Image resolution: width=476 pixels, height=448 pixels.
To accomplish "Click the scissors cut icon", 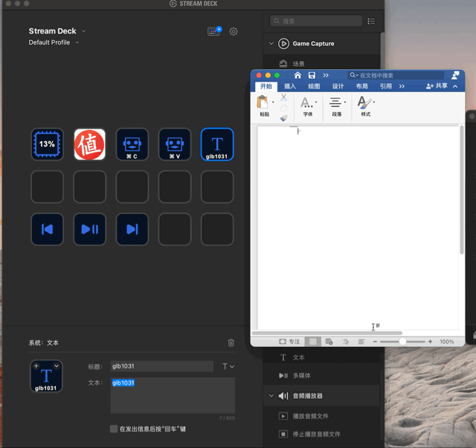I will [283, 97].
